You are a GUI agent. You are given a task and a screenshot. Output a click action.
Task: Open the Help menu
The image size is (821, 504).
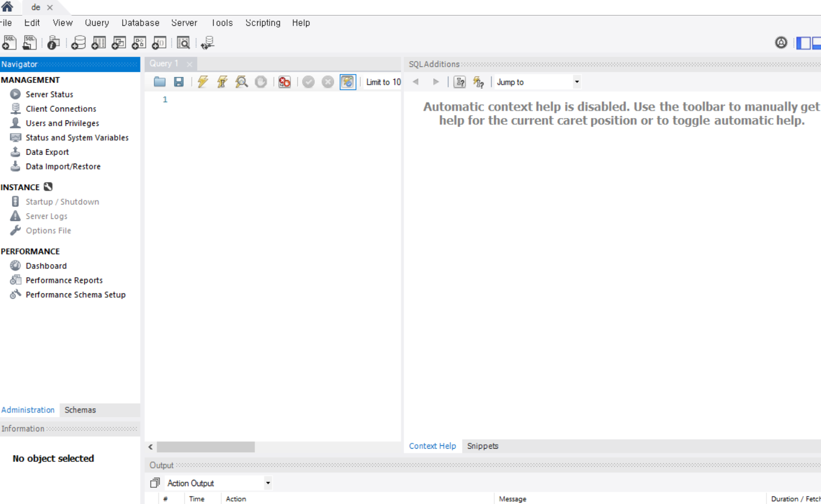(301, 23)
